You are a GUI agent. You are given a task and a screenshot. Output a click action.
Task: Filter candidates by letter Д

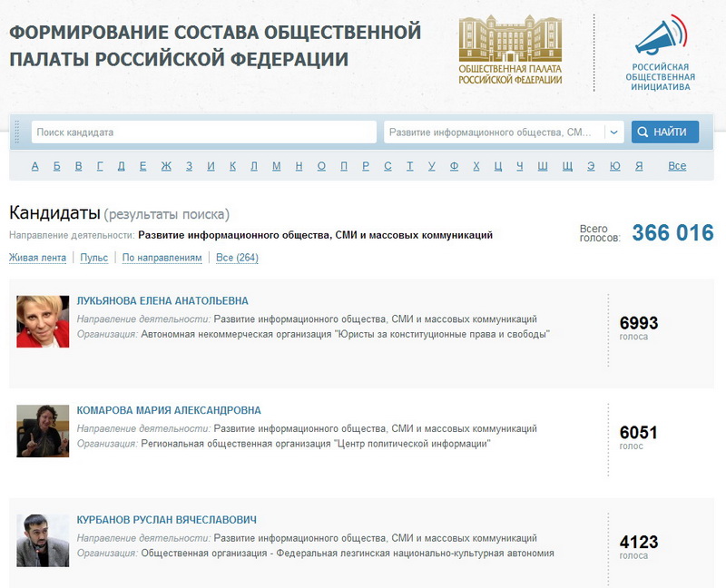click(x=122, y=166)
